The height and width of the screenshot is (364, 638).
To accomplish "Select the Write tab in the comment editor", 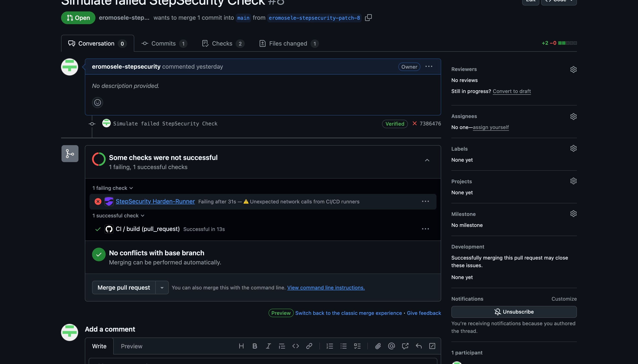I will (99, 346).
